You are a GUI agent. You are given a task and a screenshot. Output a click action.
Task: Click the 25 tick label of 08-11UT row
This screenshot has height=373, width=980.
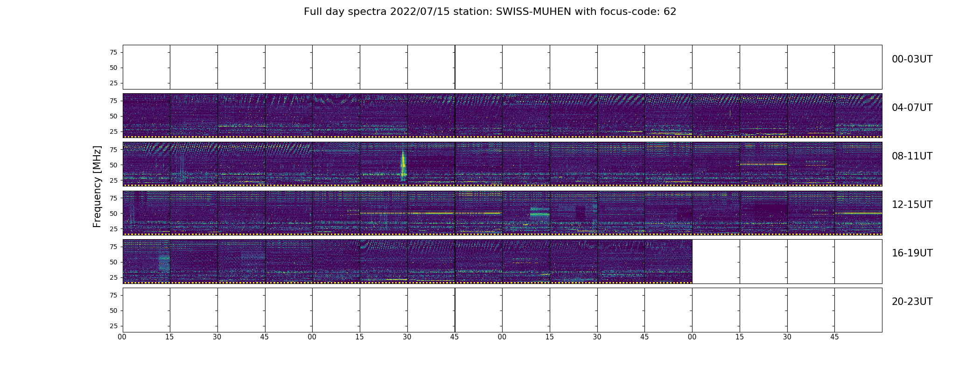point(113,180)
